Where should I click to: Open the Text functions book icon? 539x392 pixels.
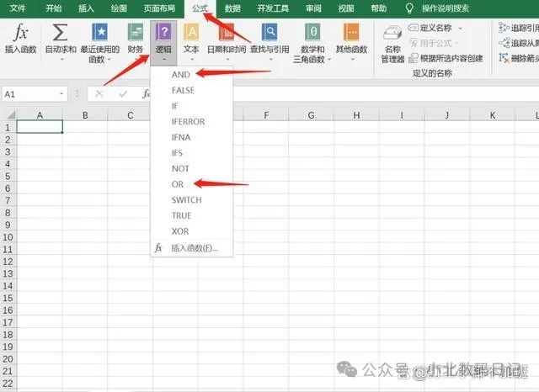click(x=191, y=33)
